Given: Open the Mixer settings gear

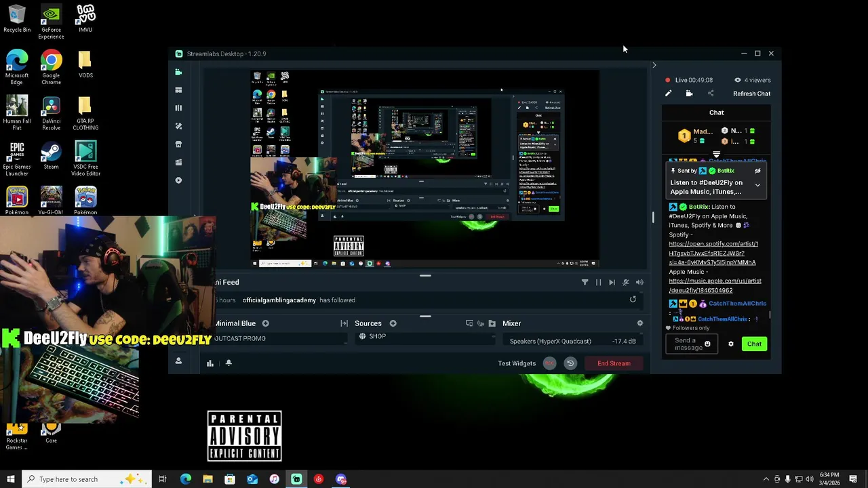Looking at the screenshot, I should (639, 323).
